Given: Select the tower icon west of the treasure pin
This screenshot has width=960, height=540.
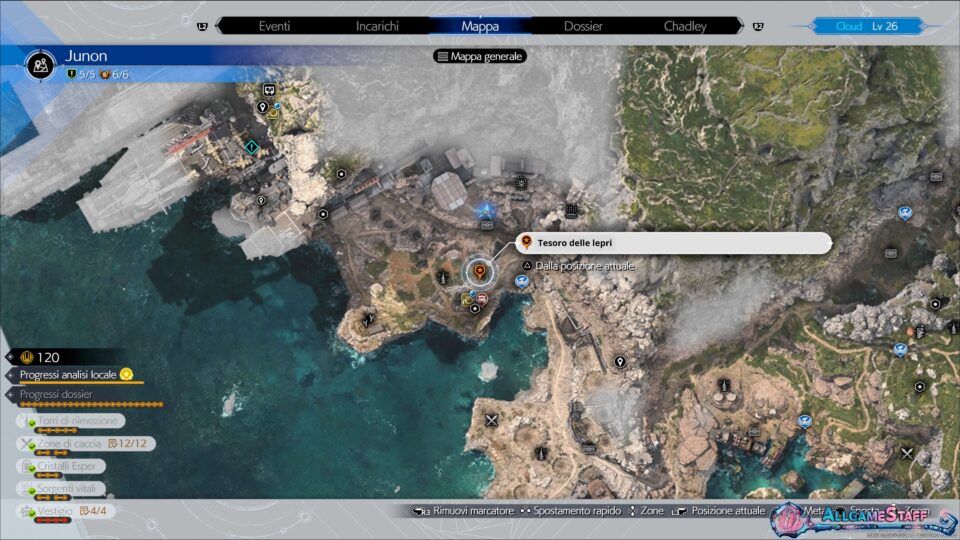Looking at the screenshot, I should (443, 277).
